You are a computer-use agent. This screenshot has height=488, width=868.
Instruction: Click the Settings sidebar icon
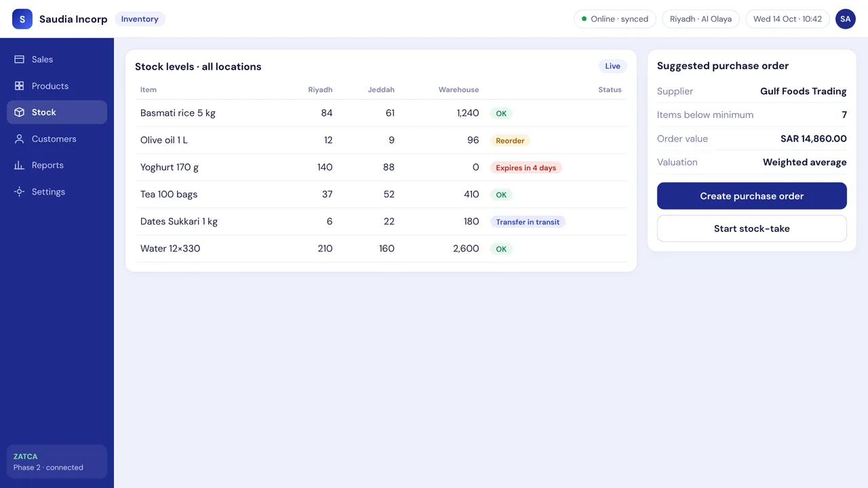(19, 192)
